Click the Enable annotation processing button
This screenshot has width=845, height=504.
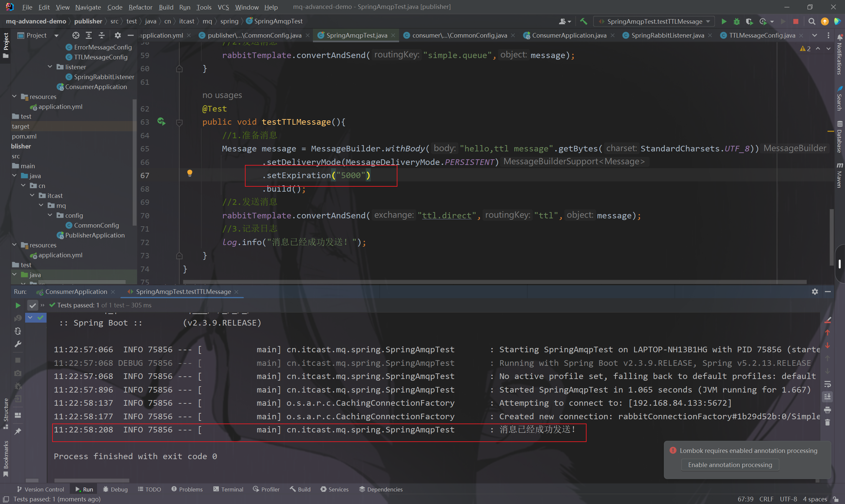coord(730,465)
